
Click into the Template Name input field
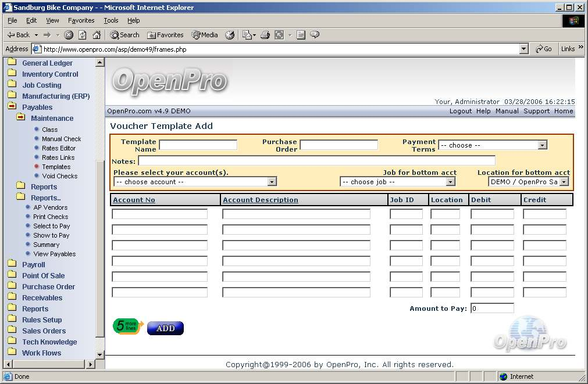tap(198, 145)
